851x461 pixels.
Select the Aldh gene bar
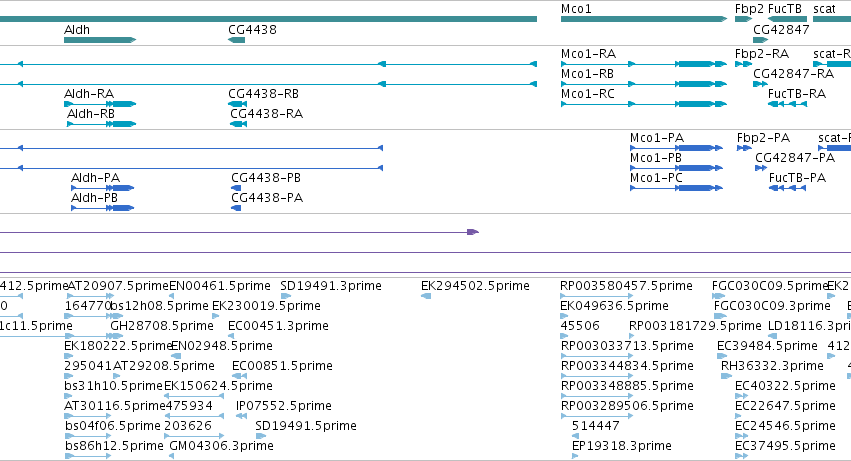click(x=100, y=40)
